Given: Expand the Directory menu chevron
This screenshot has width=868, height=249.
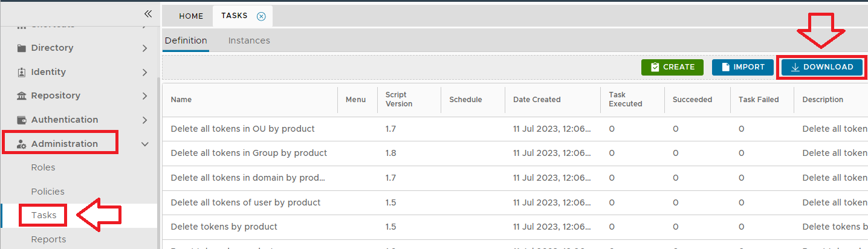Looking at the screenshot, I should tap(144, 48).
